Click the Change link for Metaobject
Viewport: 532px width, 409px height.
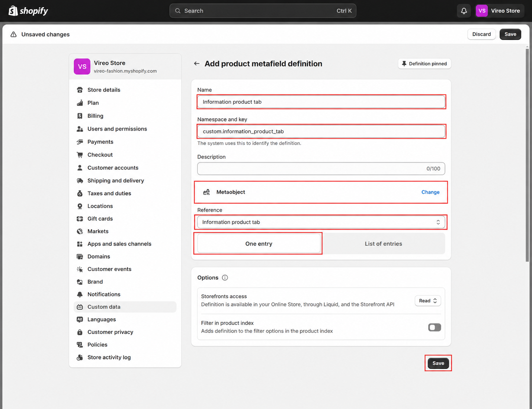[x=430, y=192]
